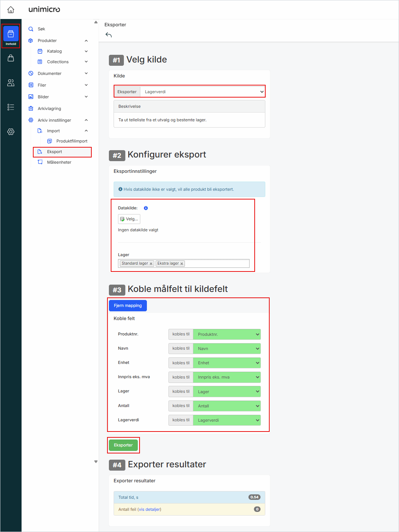
Task: Click the home icon in top-left corner
Action: (11, 9)
